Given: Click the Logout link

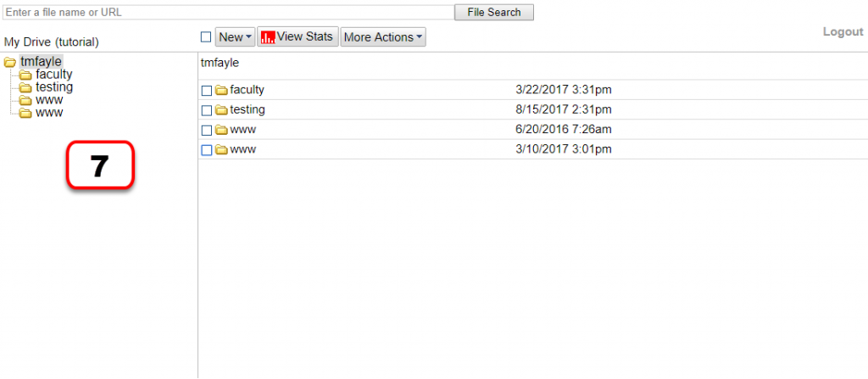Looking at the screenshot, I should 843,32.
